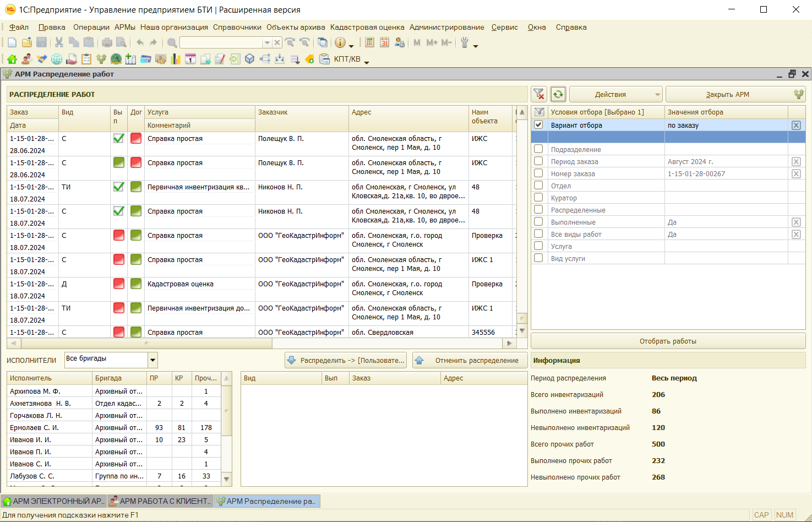Open the dropdown arrow beside the wrench icon
812x522 pixels.
tap(476, 45)
